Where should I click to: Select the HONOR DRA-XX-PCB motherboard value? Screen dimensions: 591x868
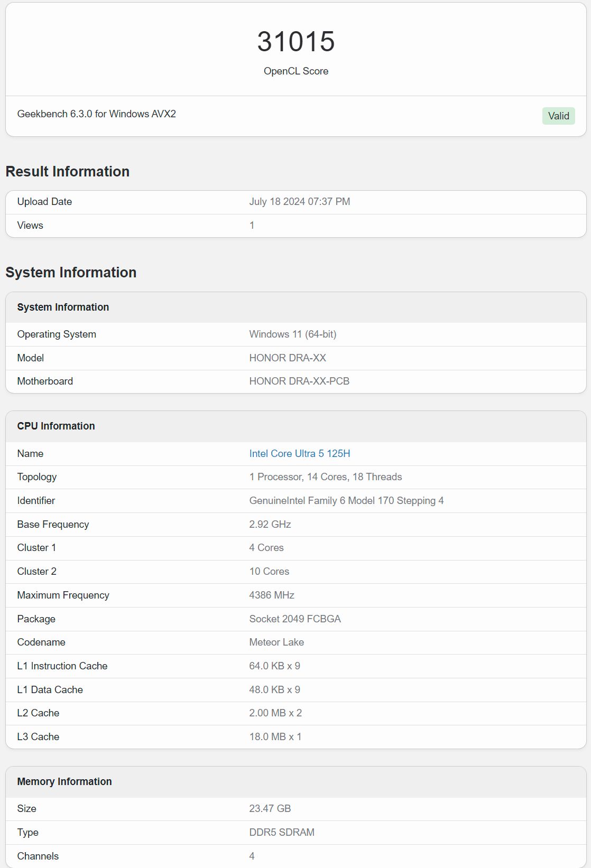point(299,381)
